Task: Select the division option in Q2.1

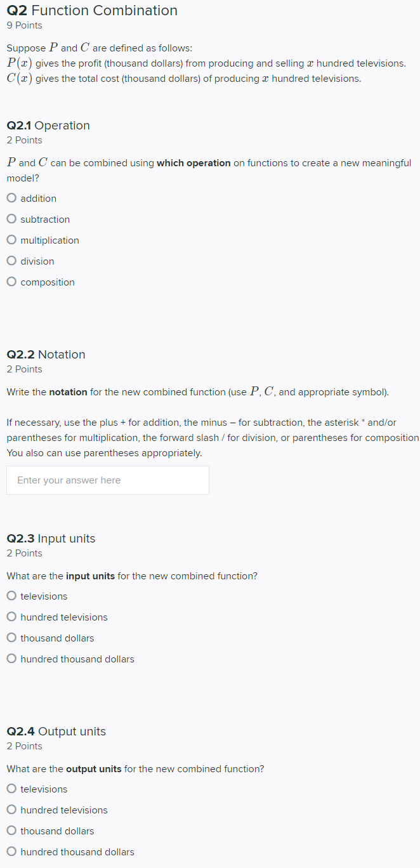Action: [11, 261]
